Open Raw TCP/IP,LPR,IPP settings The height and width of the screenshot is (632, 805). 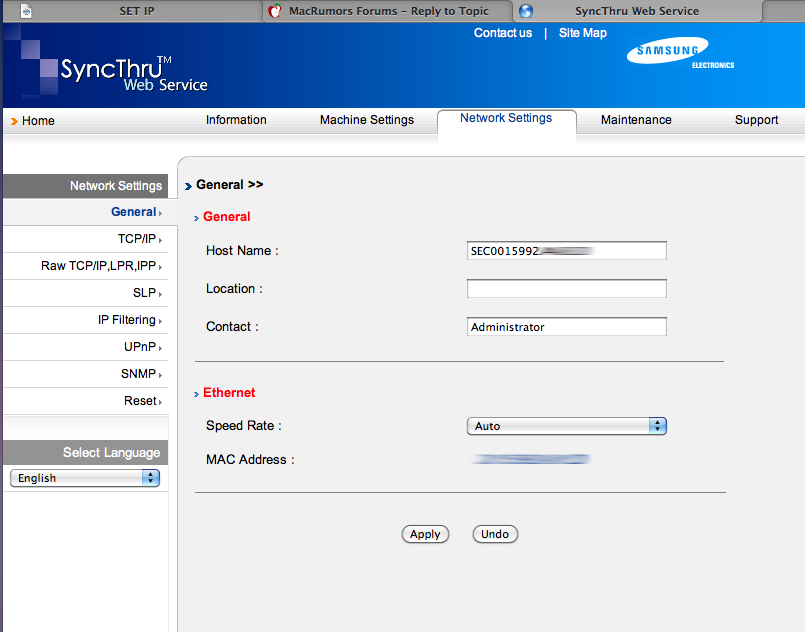98,266
